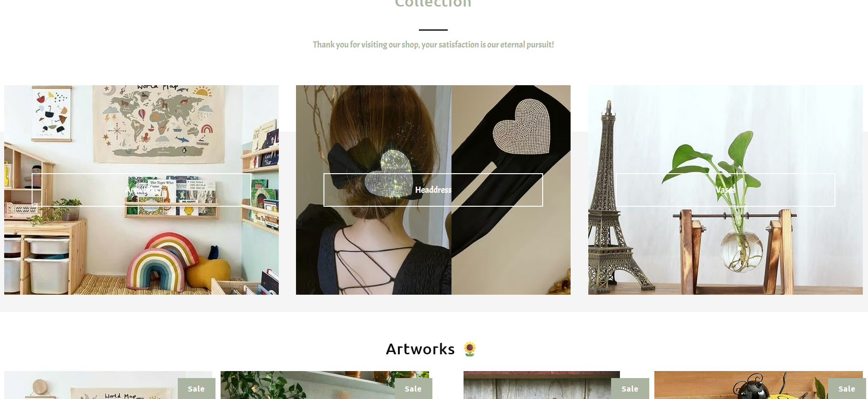
Task: Click the sunflower icon beside Artworks heading
Action: pos(470,349)
